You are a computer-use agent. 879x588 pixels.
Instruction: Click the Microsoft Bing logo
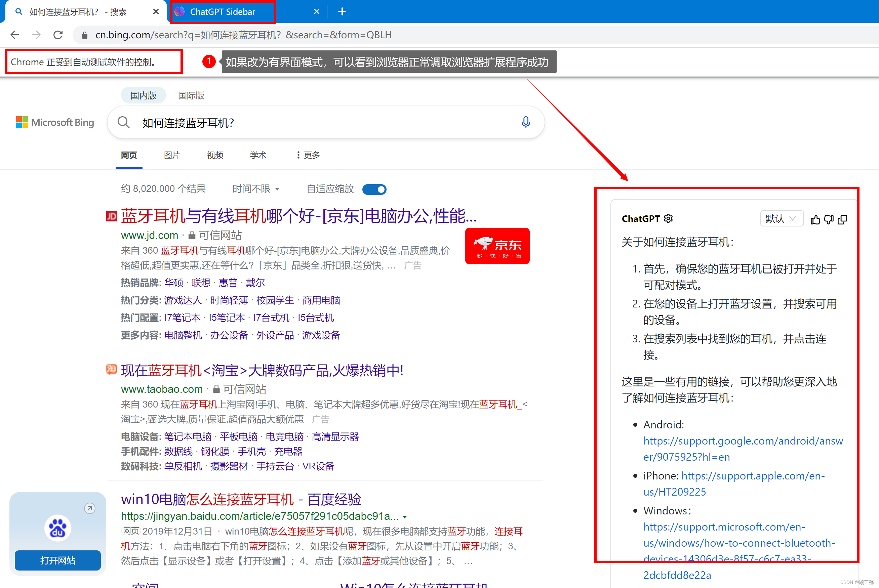click(x=55, y=122)
